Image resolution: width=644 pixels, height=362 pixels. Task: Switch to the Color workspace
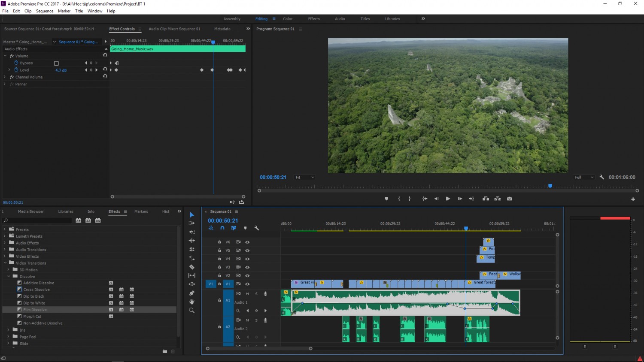288,19
